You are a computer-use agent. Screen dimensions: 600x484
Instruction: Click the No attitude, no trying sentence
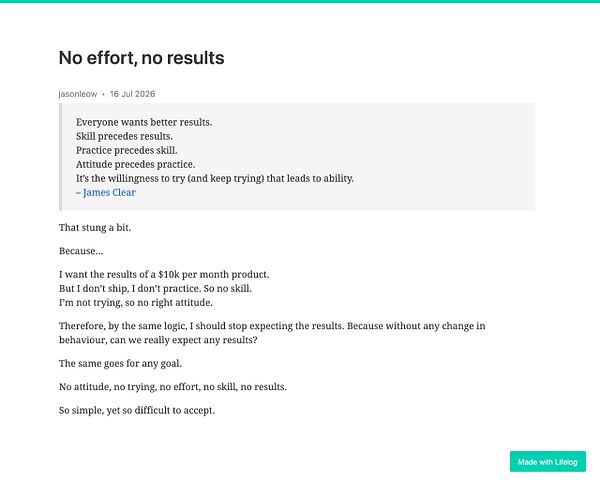pyautogui.click(x=173, y=386)
